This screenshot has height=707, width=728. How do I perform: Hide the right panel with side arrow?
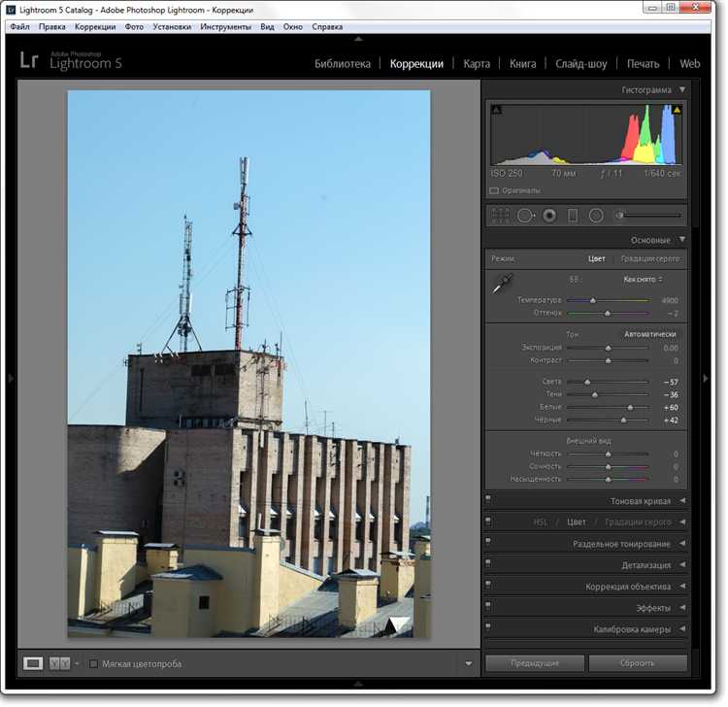706,379
